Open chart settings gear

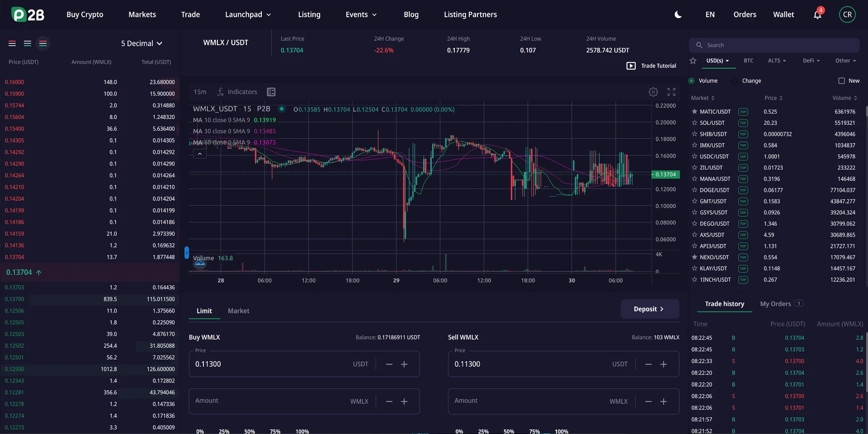click(x=653, y=92)
